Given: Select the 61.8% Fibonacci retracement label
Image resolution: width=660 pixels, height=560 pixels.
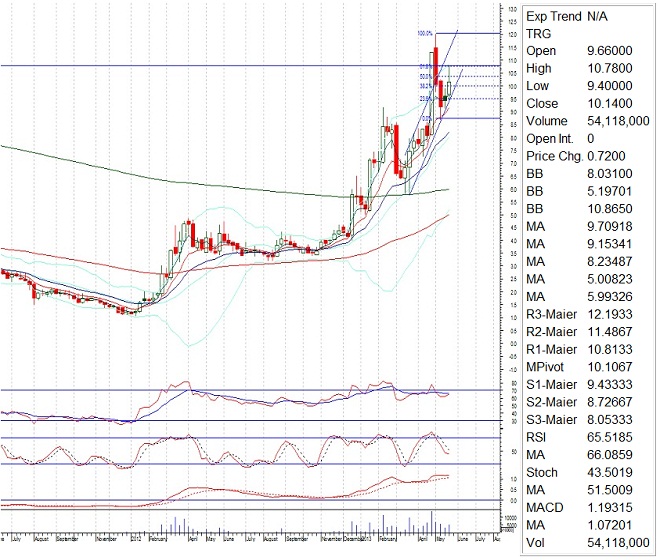Looking at the screenshot, I should click(x=425, y=67).
